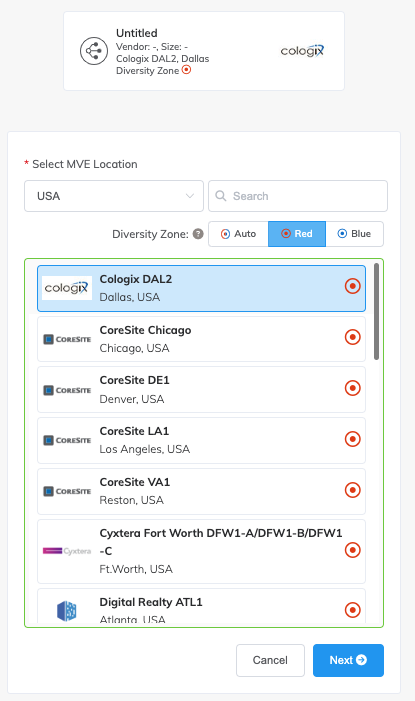This screenshot has height=701, width=415.
Task: Click the red zone icon on CoreSite Chicago
Action: tap(352, 337)
